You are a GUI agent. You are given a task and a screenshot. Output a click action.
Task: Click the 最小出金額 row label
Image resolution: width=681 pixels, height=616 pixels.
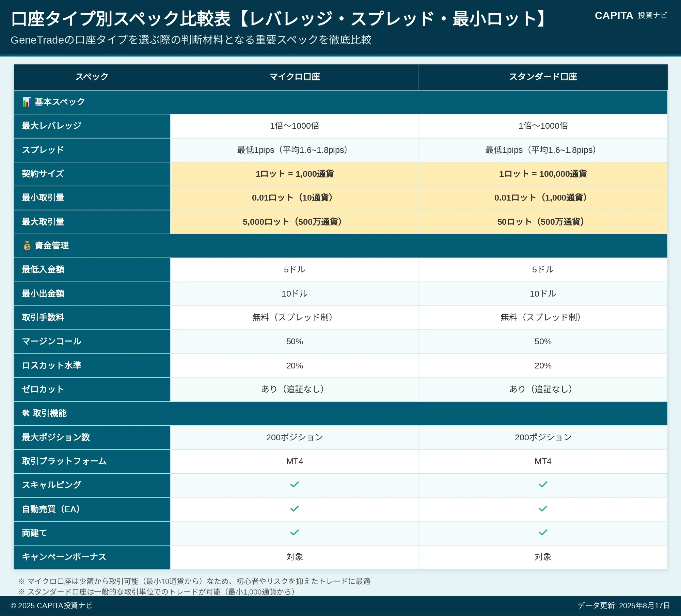(x=92, y=294)
